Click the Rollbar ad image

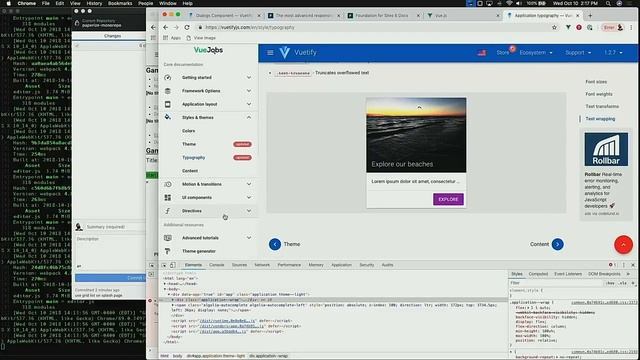tap(606, 149)
